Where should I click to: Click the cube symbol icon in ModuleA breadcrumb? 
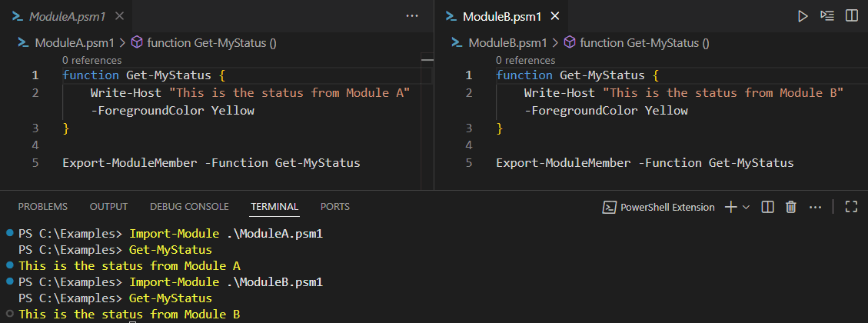coord(136,42)
